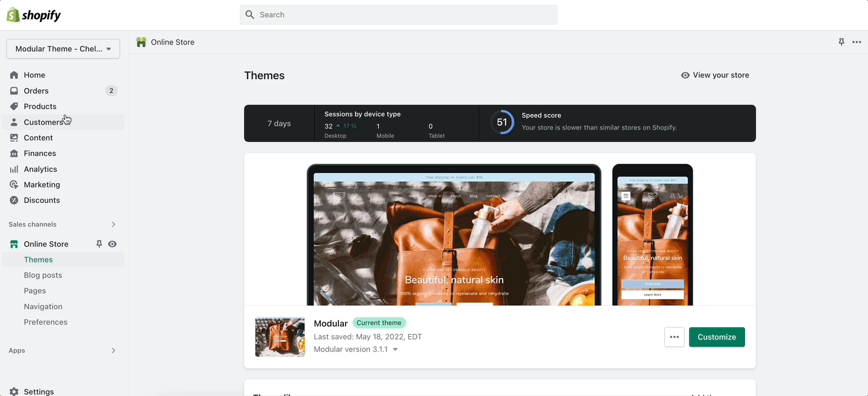Select Navigation in Online Store submenu

(x=43, y=306)
